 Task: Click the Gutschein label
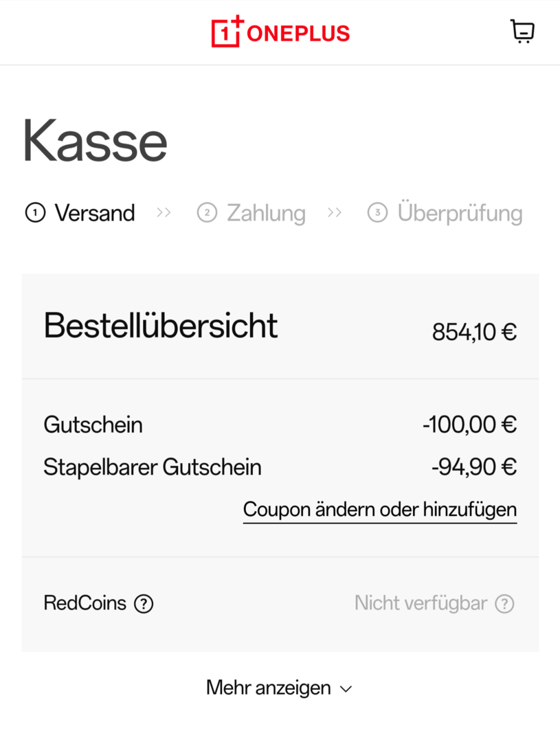click(93, 425)
